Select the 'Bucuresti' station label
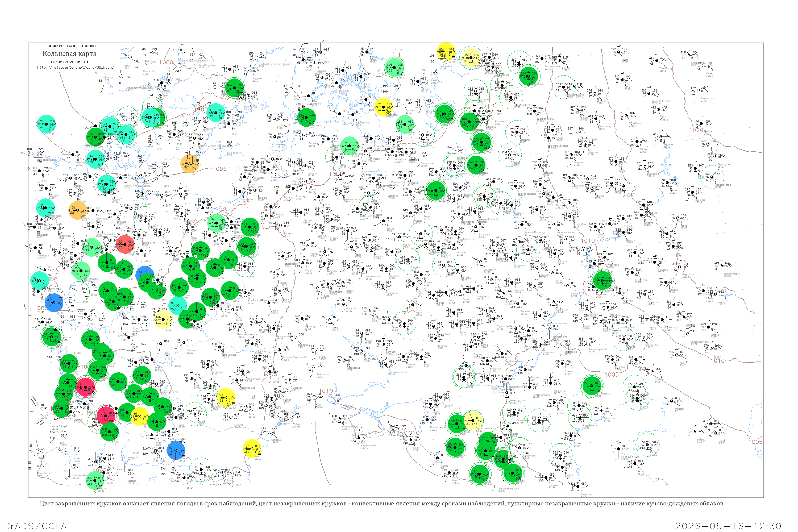 238,425
